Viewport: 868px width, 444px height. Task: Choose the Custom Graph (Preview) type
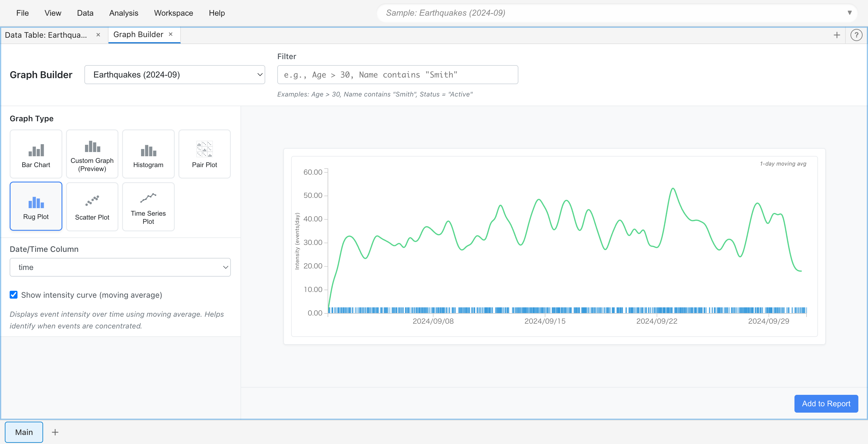point(92,154)
